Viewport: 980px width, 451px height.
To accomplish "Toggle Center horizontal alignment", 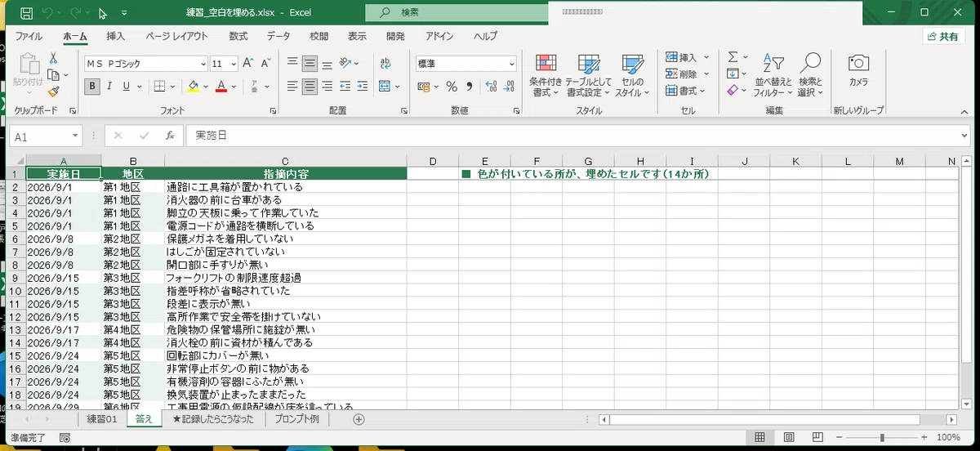I will [x=310, y=86].
